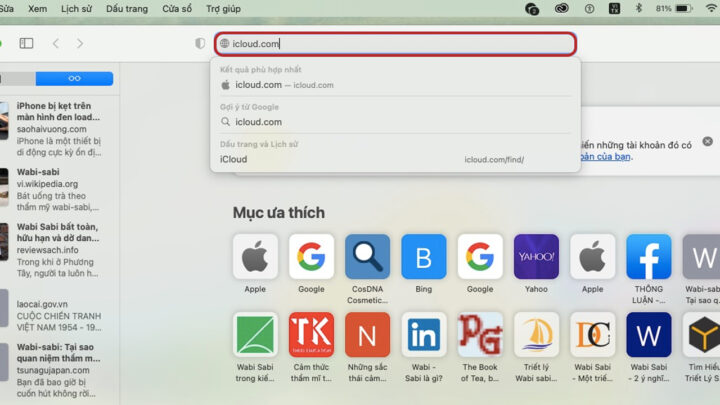Click the Bluetooth menu bar icon
This screenshot has width=720, height=405.
pyautogui.click(x=638, y=8)
